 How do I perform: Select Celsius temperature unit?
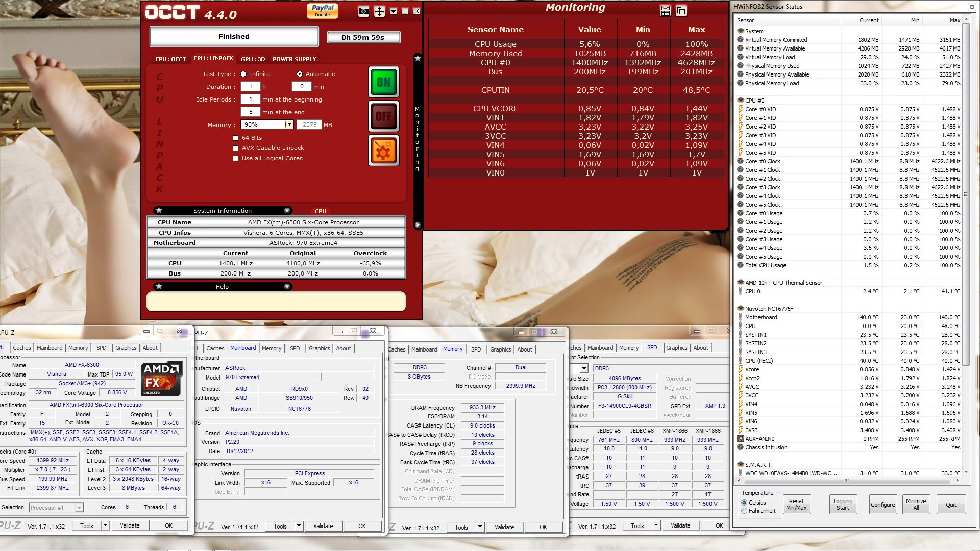(x=744, y=503)
